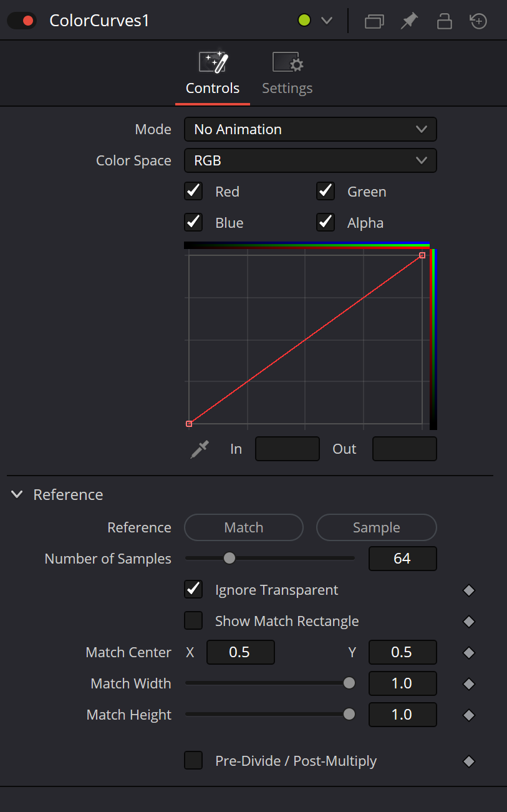The width and height of the screenshot is (507, 812).
Task: Select the bottom-left curve control point
Action: coord(189,424)
